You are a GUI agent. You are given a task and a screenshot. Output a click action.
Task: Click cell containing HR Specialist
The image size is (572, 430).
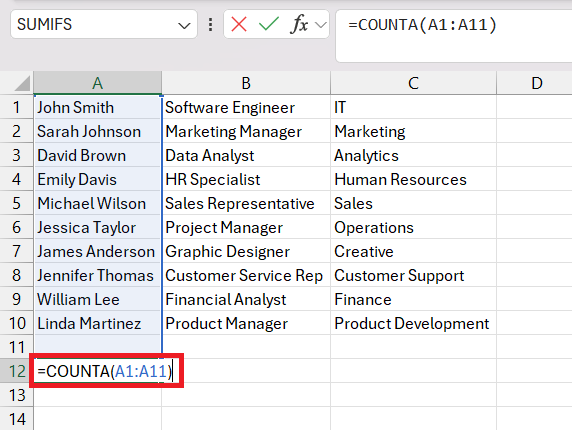coord(246,179)
